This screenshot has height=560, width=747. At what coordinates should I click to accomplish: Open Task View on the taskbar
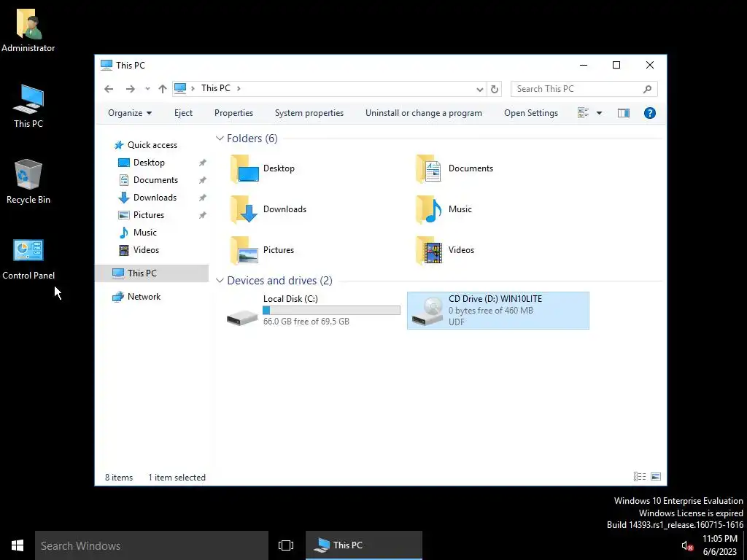pyautogui.click(x=286, y=545)
